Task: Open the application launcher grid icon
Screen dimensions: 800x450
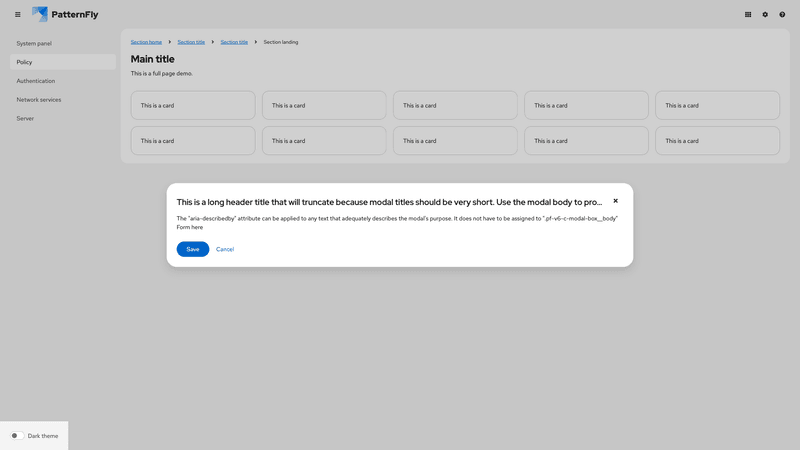Action: (x=748, y=15)
